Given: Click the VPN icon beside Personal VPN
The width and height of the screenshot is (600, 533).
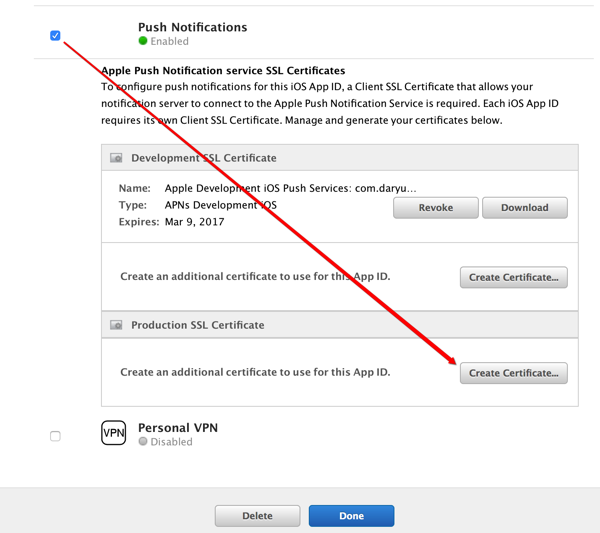Looking at the screenshot, I should pyautogui.click(x=114, y=433).
